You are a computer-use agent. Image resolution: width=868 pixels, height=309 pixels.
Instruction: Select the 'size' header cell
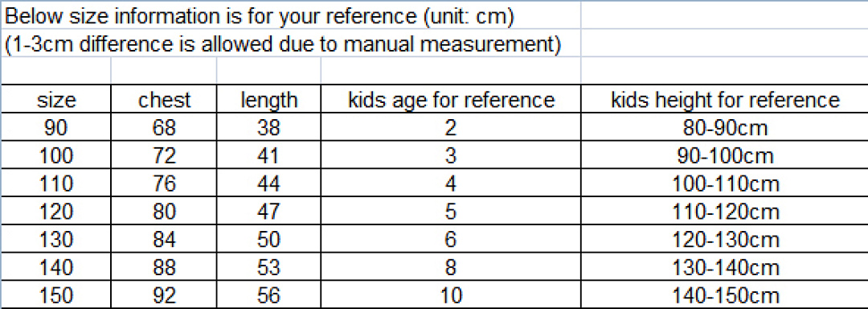point(56,101)
